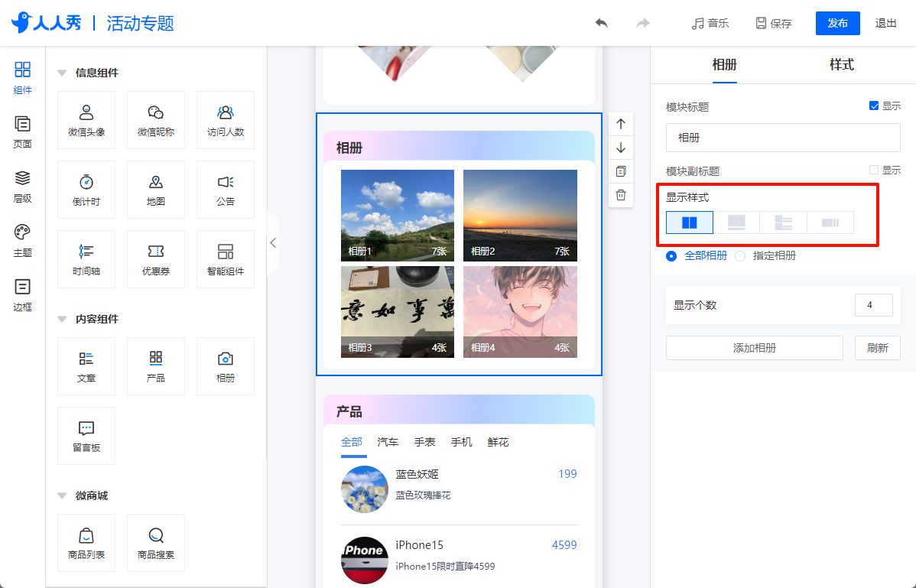Insert the 时间轴 timeline component

[x=86, y=259]
